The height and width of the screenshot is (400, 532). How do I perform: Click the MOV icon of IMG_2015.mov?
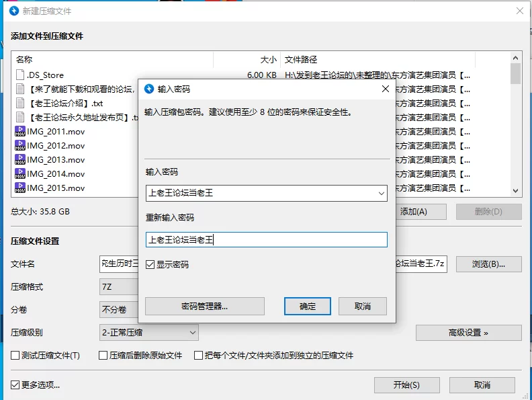pyautogui.click(x=20, y=188)
